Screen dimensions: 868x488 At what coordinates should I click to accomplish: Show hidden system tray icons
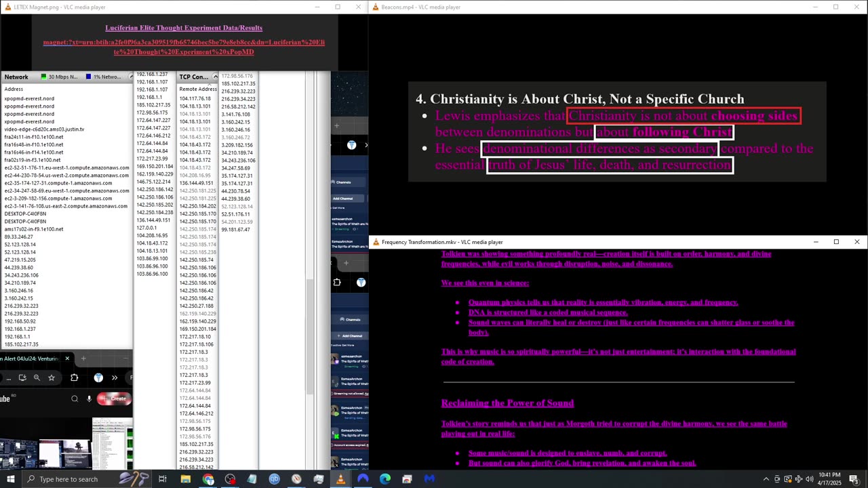pos(766,479)
